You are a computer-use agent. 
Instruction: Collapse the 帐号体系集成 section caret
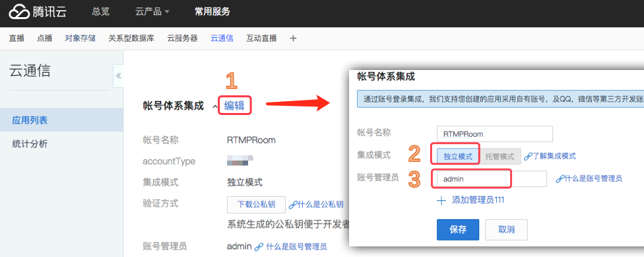(x=214, y=107)
